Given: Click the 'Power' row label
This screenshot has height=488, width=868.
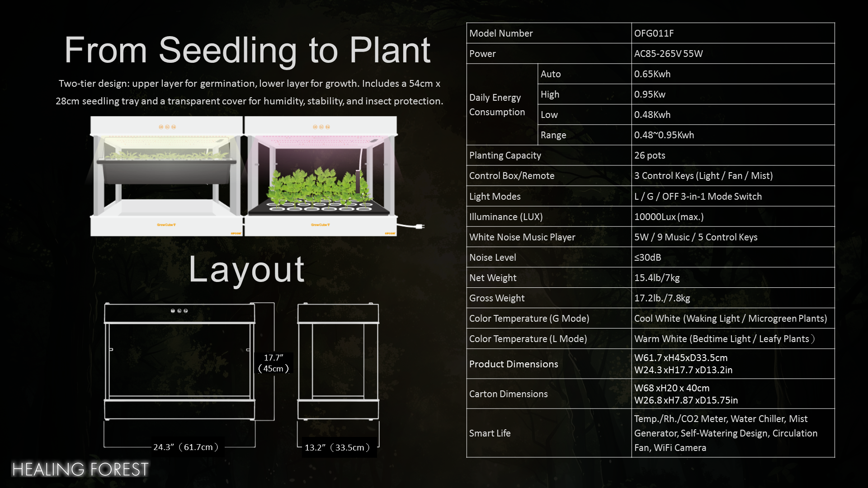Looking at the screenshot, I should click(x=482, y=53).
